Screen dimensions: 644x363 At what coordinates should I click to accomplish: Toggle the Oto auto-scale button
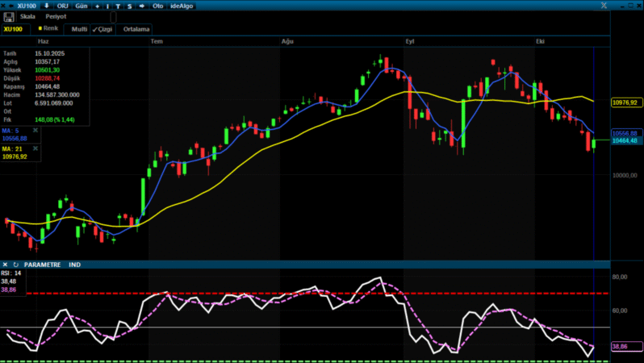[159, 5]
